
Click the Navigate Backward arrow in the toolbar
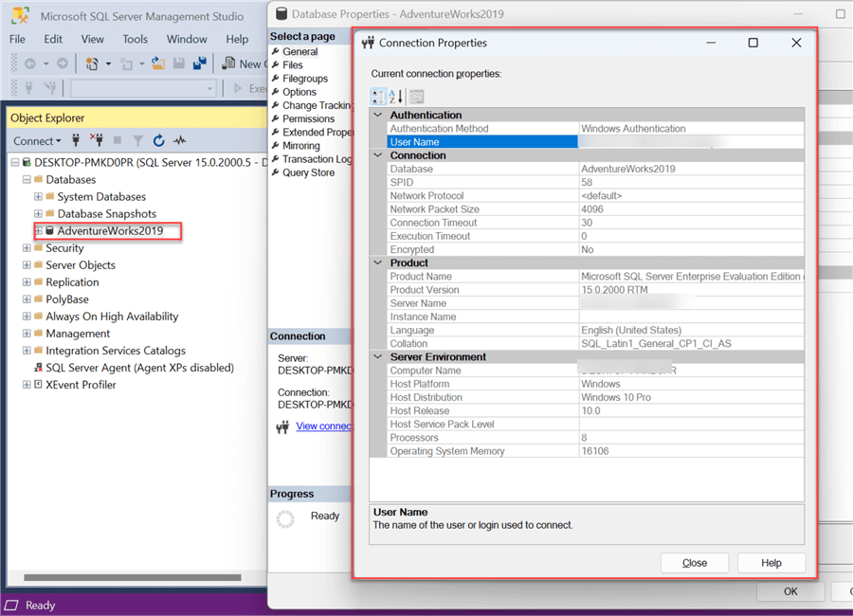coord(30,63)
